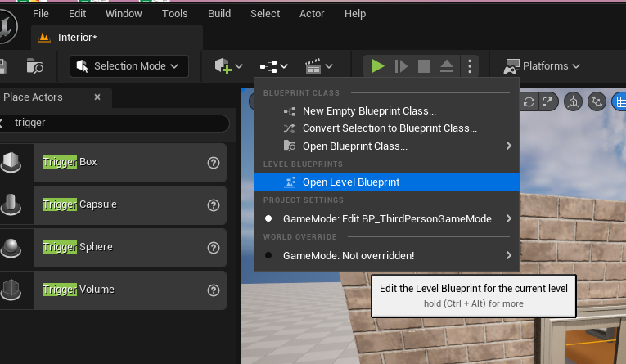The width and height of the screenshot is (626, 364).
Task: Choose New Empty Blueprint Class
Action: [x=386, y=111]
